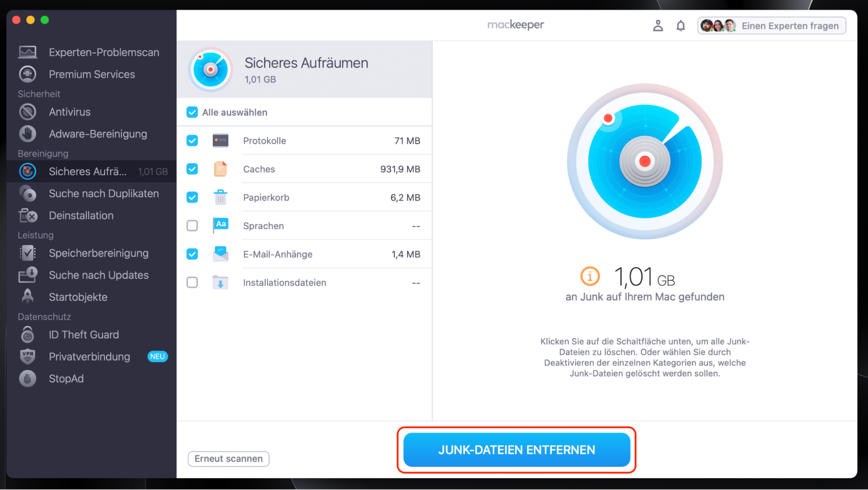
Task: Select the Deinstallation trash icon
Action: pyautogui.click(x=27, y=215)
